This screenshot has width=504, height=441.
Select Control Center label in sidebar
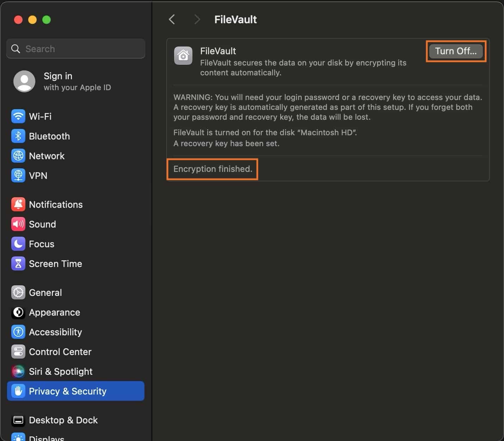60,352
